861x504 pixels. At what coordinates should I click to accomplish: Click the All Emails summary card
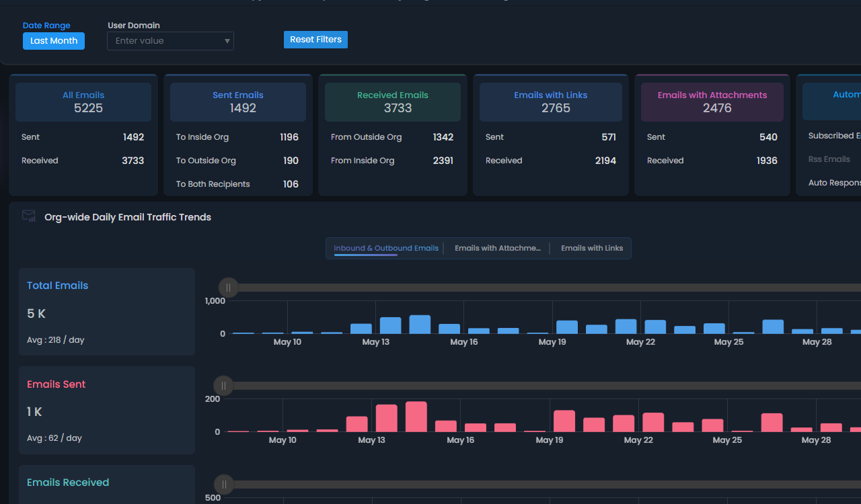point(83,102)
